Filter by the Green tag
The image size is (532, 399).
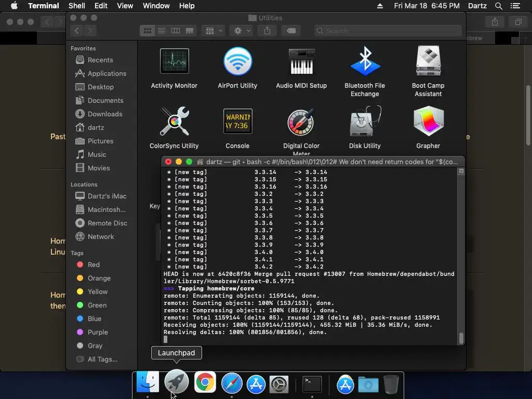tap(92, 305)
